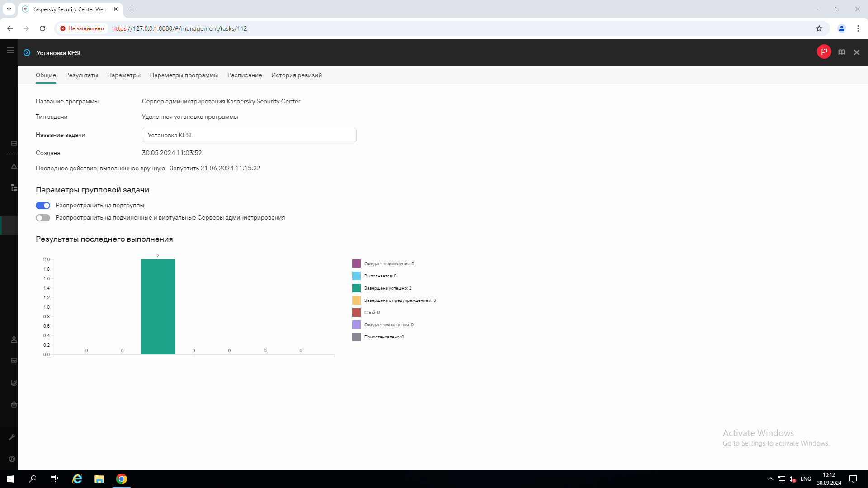Open Windows taskbar search
Screen dimensions: 868x488
pyautogui.click(x=33, y=479)
